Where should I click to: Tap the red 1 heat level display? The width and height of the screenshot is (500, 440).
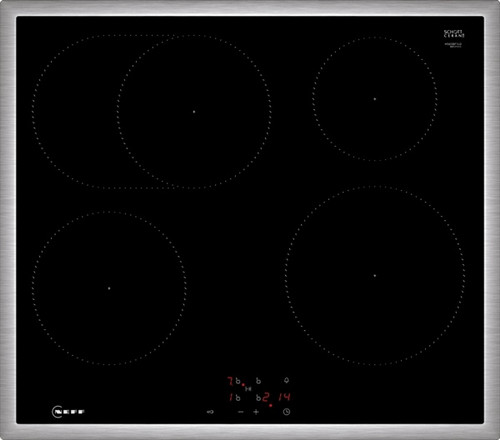231,397
